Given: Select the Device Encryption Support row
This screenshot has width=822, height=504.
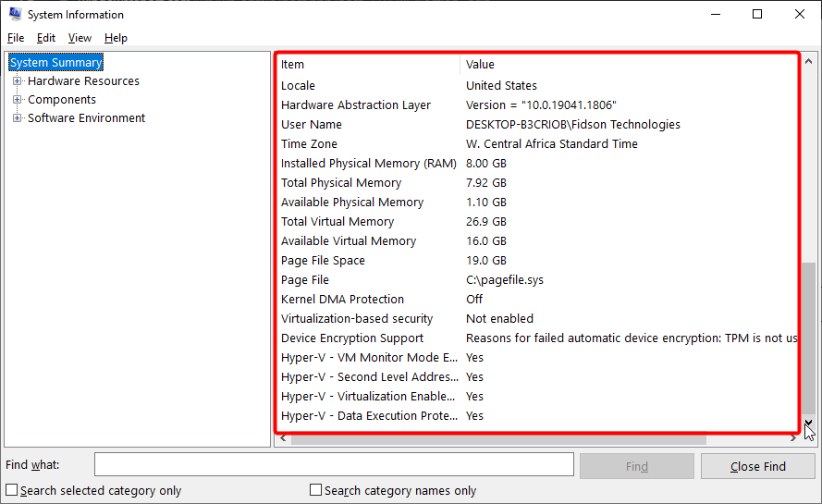Looking at the screenshot, I should coord(537,338).
